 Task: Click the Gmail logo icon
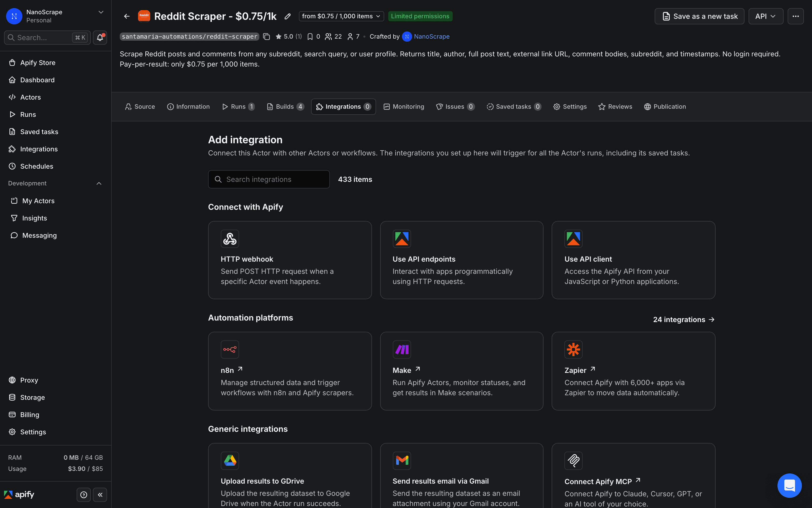(x=402, y=461)
